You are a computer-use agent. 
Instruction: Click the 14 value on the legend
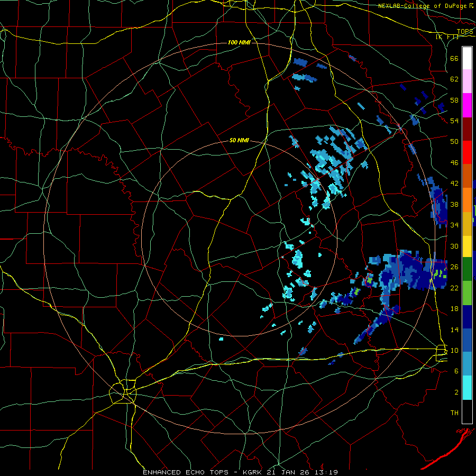(x=454, y=329)
